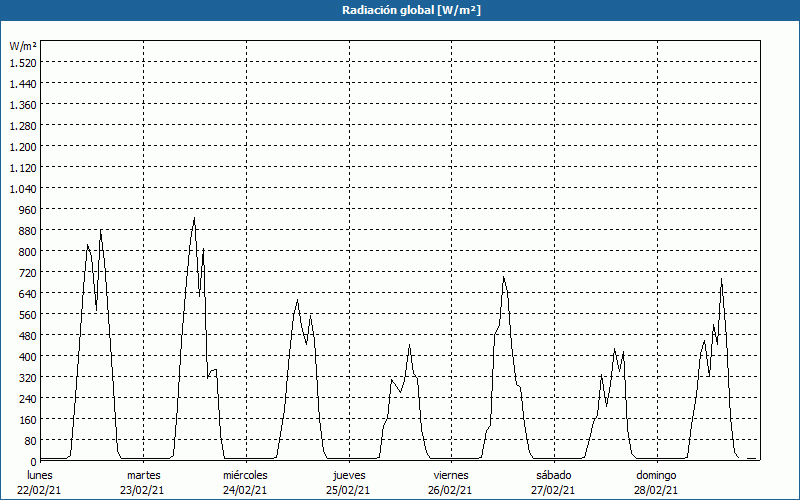Click the 'miércoles' day label

point(245,475)
